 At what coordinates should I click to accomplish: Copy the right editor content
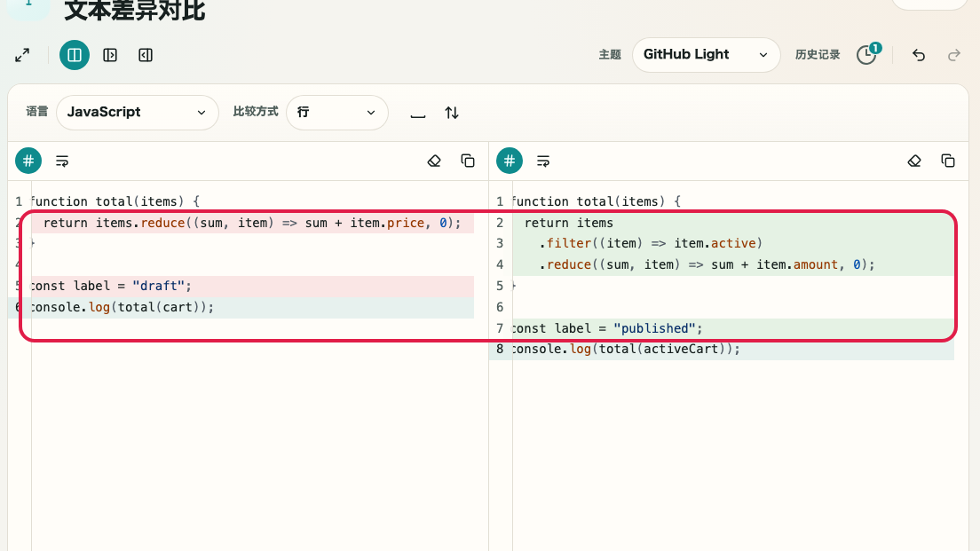point(948,161)
